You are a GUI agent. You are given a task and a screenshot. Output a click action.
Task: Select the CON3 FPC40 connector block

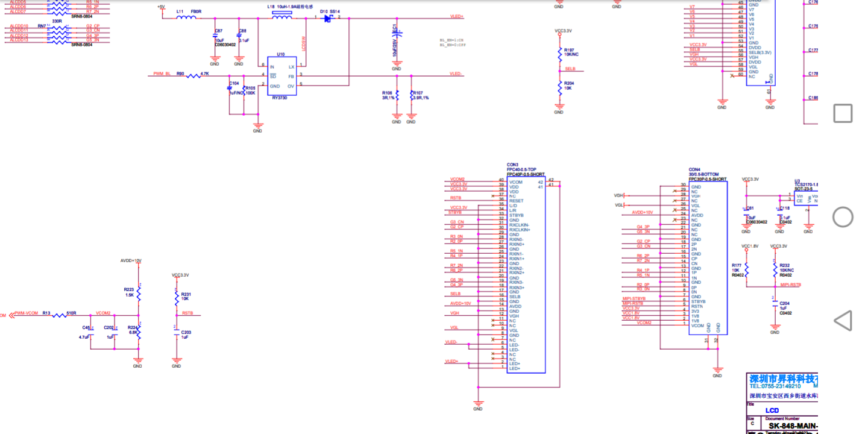click(526, 275)
